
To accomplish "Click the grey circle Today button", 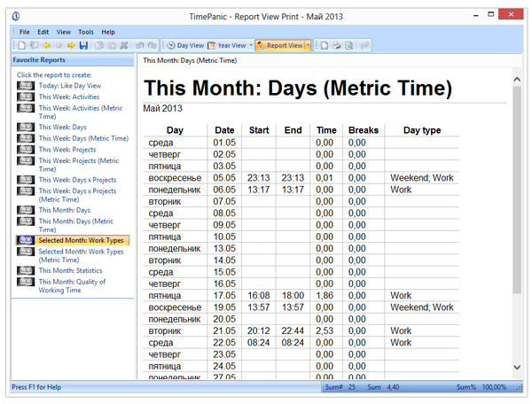I will pyautogui.click(x=59, y=45).
